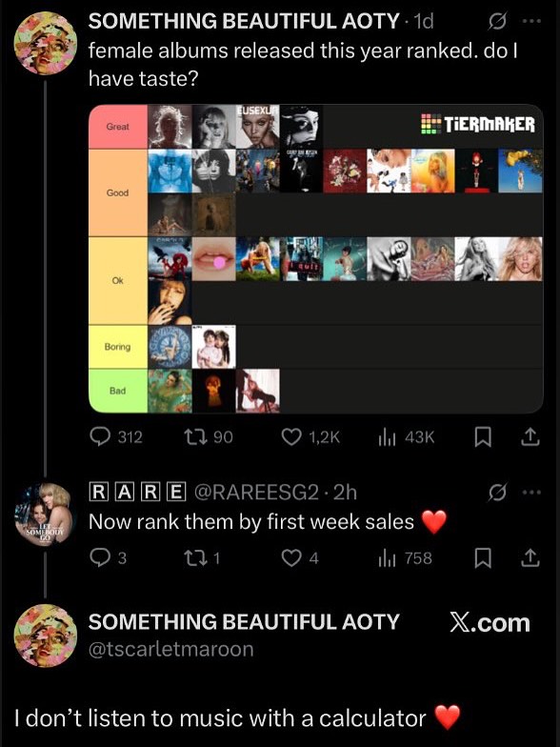This screenshot has width=560, height=747.
Task: Click the green Bad tier label
Action: pyautogui.click(x=118, y=391)
